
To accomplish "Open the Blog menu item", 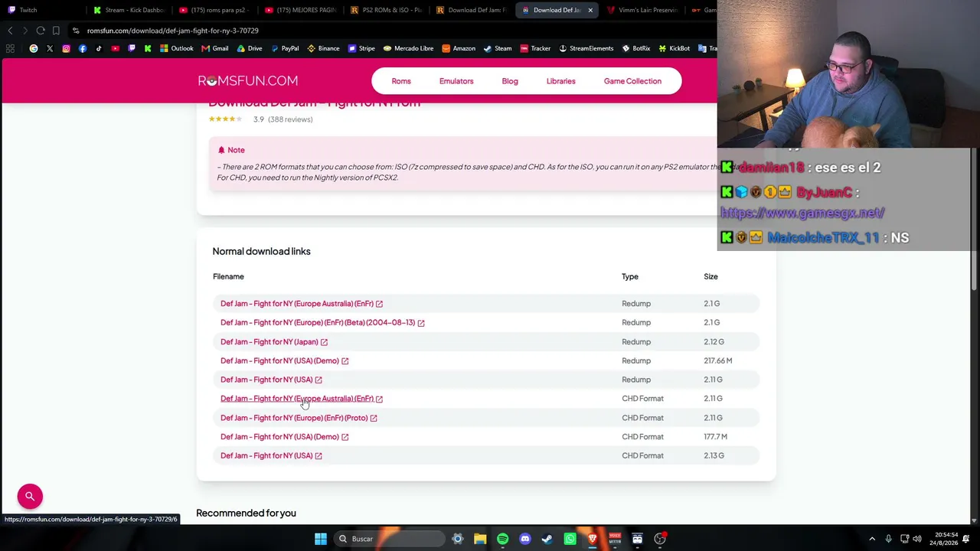I will [510, 81].
